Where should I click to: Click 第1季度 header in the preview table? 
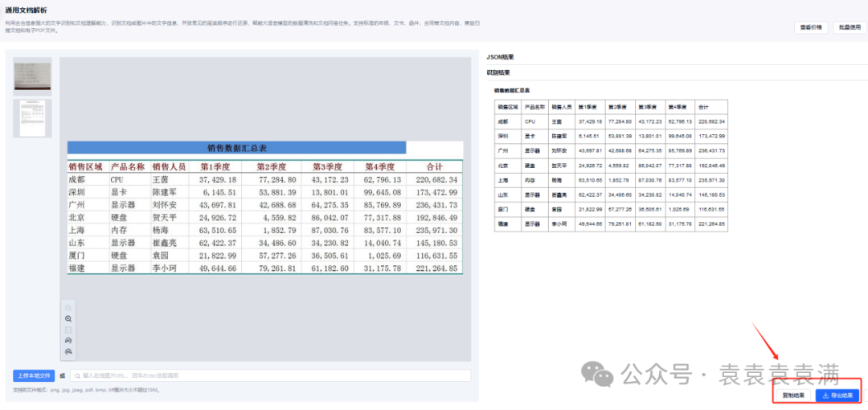pos(215,166)
